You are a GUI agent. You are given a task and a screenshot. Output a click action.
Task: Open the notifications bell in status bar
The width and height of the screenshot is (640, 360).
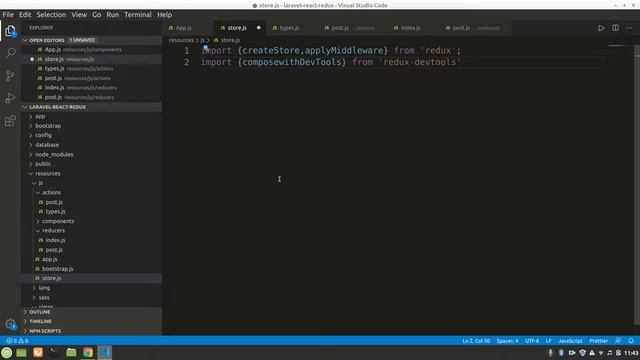631,340
